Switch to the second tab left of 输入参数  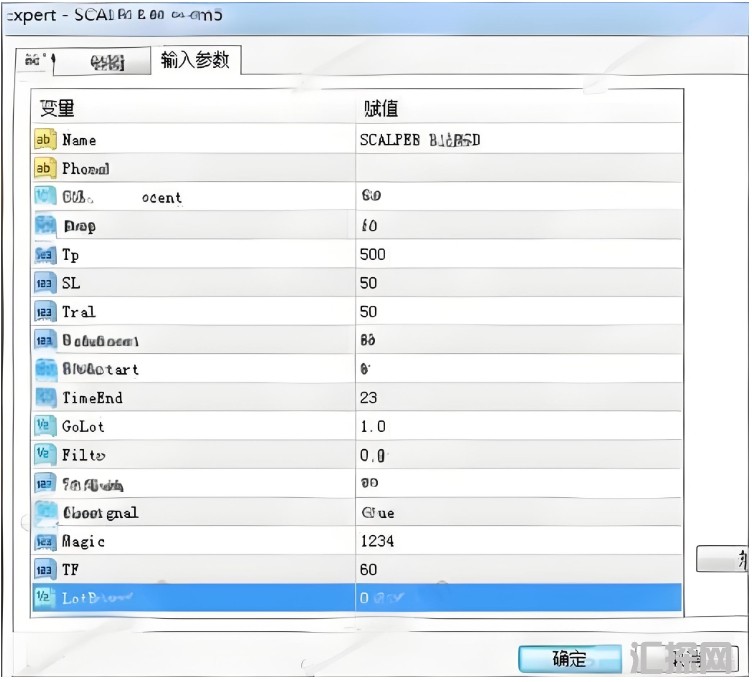tap(103, 62)
